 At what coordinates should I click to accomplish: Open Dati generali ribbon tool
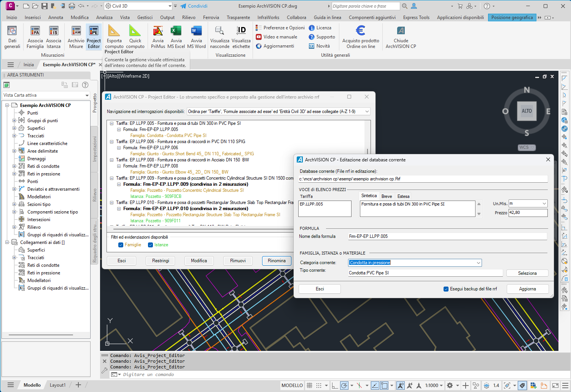click(x=12, y=37)
